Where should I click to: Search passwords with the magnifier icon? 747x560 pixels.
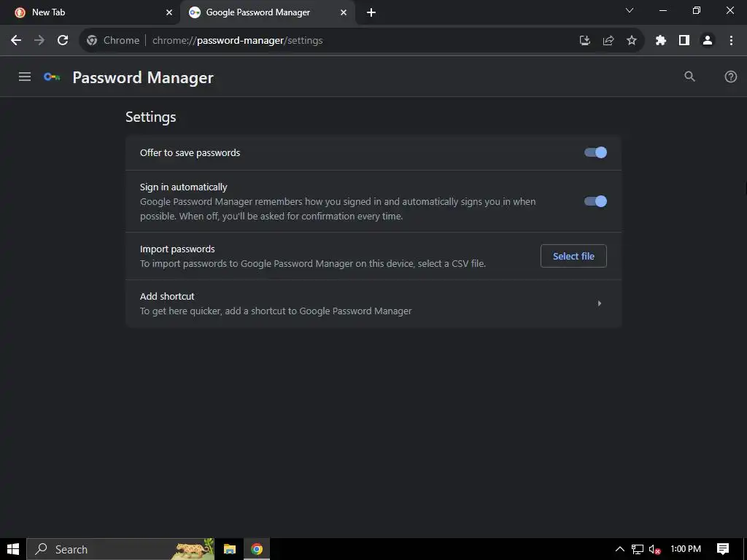[x=689, y=76]
